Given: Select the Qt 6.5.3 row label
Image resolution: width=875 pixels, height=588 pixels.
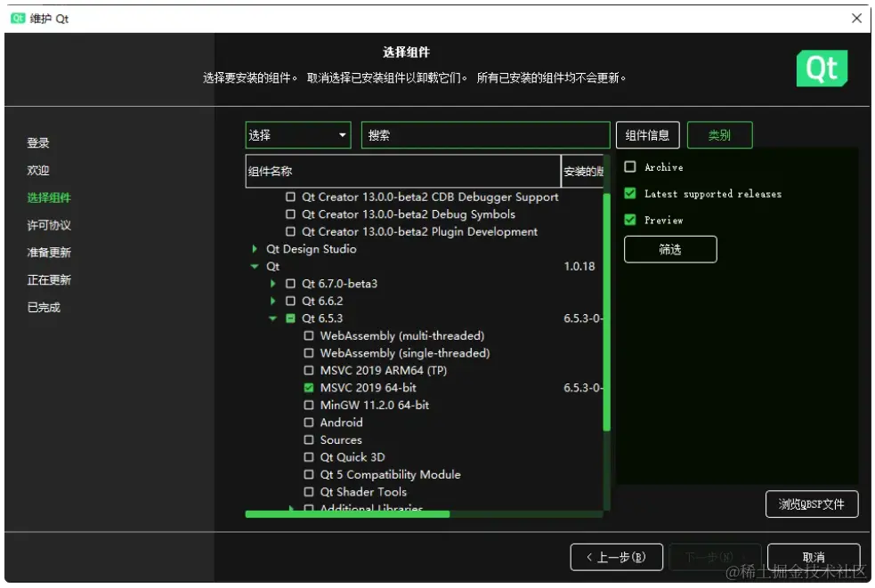Looking at the screenshot, I should click(x=322, y=318).
